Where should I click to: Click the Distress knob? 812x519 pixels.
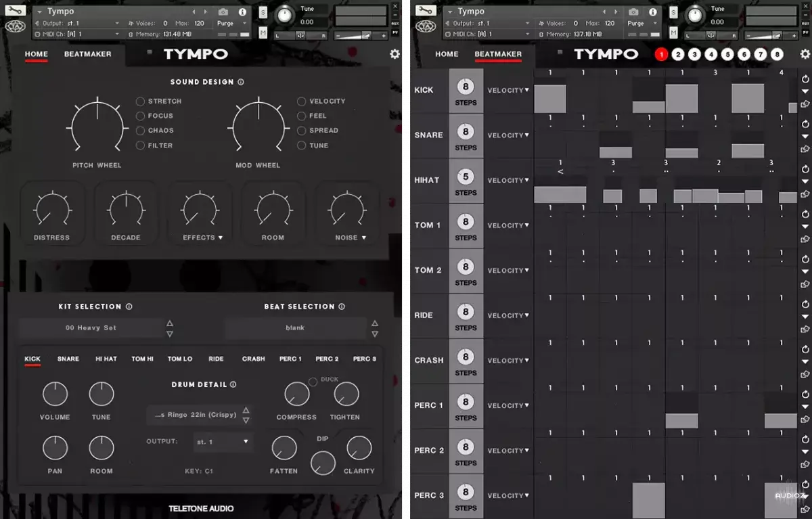51,208
